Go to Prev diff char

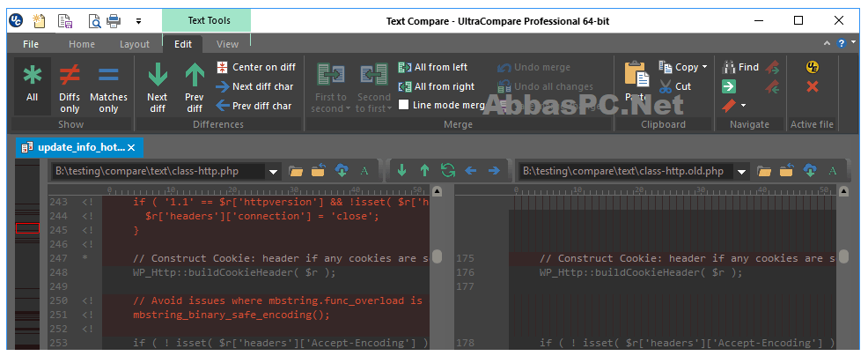coord(254,106)
